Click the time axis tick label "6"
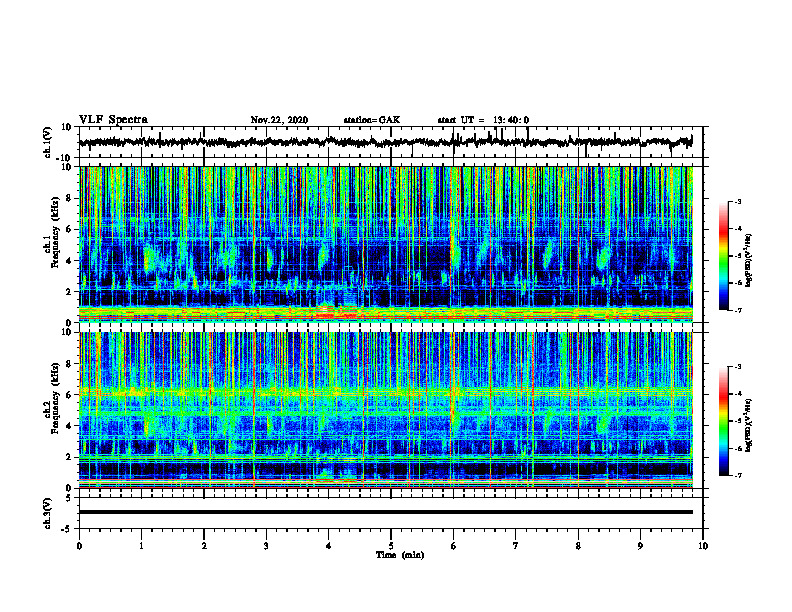This screenshot has height=612, width=792. pyautogui.click(x=454, y=546)
